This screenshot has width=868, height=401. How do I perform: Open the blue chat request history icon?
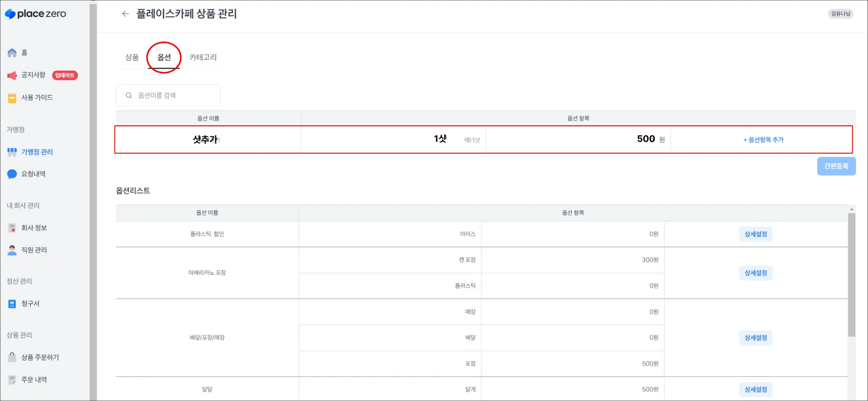pyautogui.click(x=12, y=174)
